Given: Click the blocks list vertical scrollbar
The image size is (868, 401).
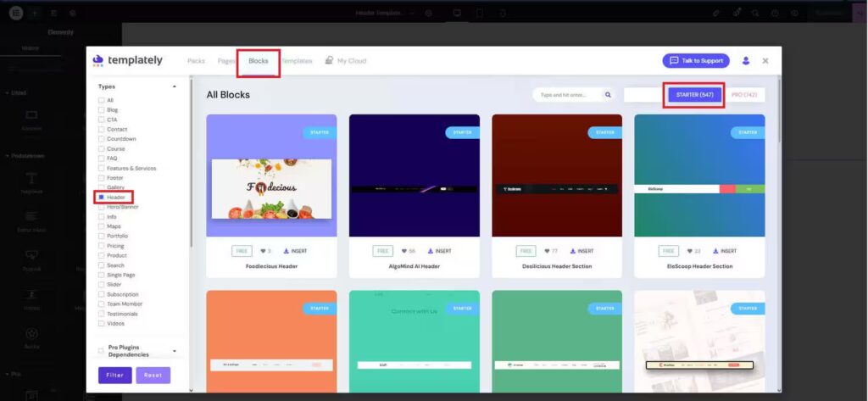Looking at the screenshot, I should click(780, 111).
